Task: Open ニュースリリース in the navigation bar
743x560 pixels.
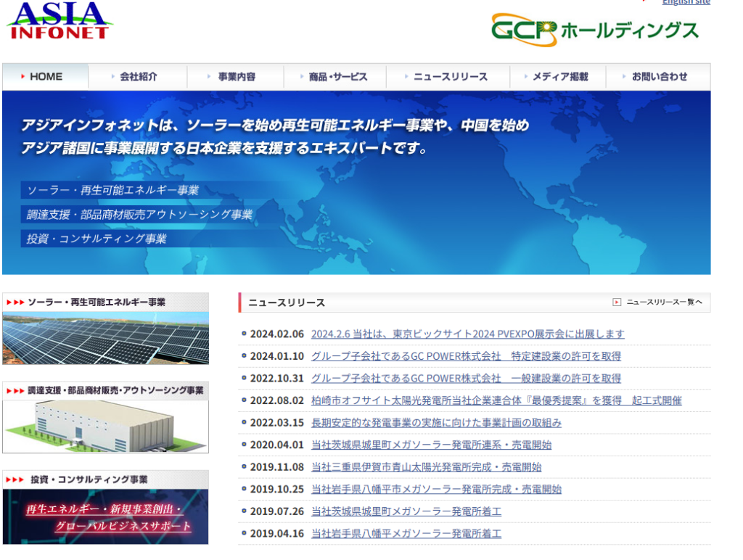Action: 448,76
